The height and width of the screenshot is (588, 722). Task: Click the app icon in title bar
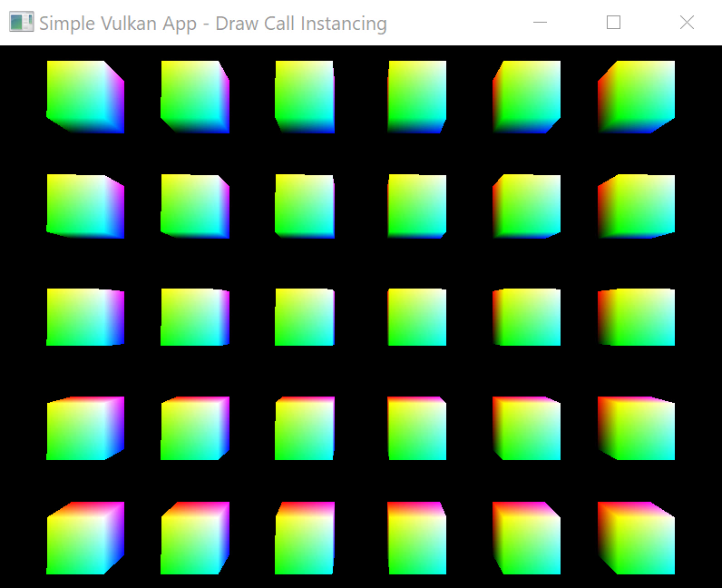[21, 23]
